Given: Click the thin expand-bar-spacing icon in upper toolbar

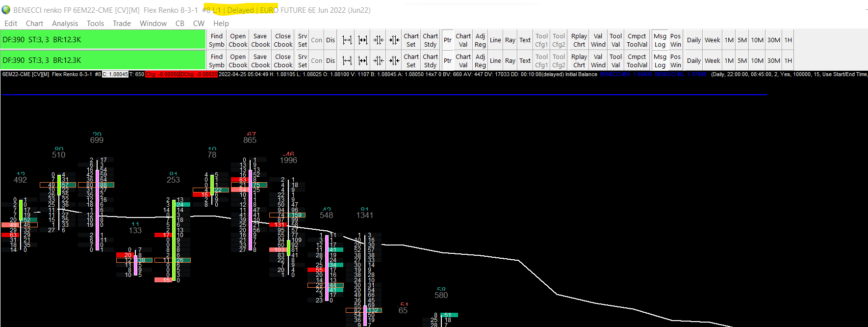Looking at the screenshot, I should 347,40.
